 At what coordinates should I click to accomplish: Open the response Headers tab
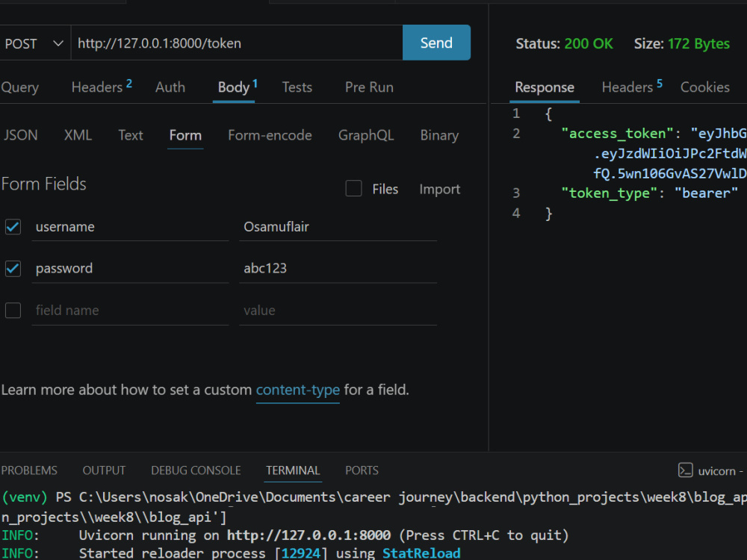[x=632, y=87]
